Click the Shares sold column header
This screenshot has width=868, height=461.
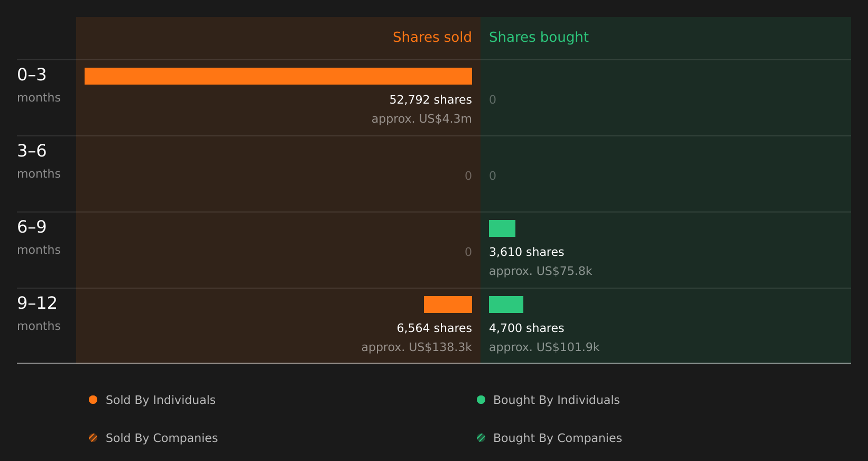[x=432, y=37]
